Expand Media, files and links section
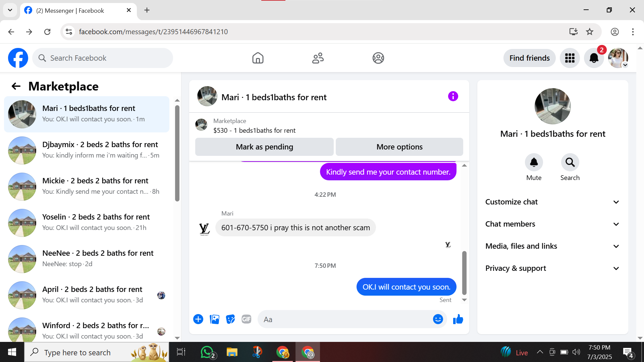The height and width of the screenshot is (362, 644). (552, 246)
